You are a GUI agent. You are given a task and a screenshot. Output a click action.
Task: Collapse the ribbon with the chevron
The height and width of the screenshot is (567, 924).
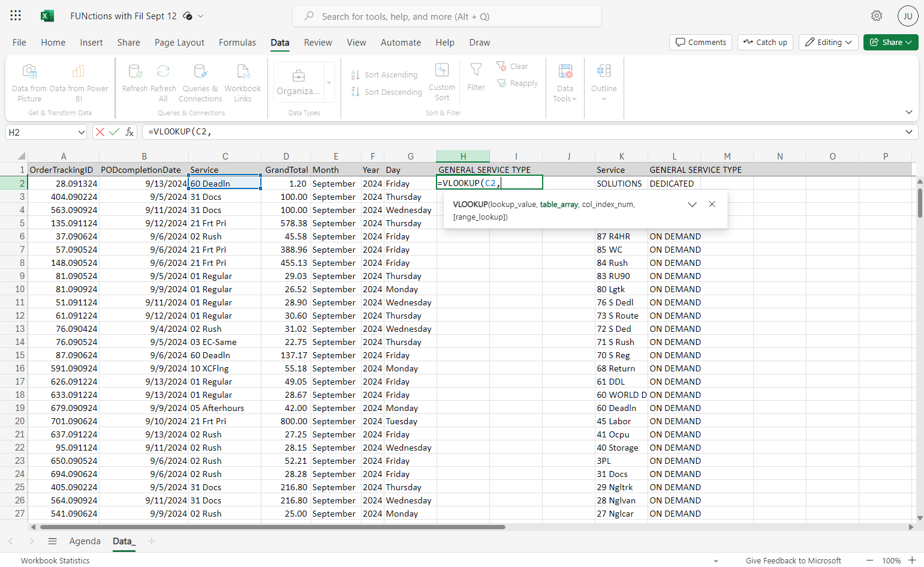pyautogui.click(x=909, y=112)
